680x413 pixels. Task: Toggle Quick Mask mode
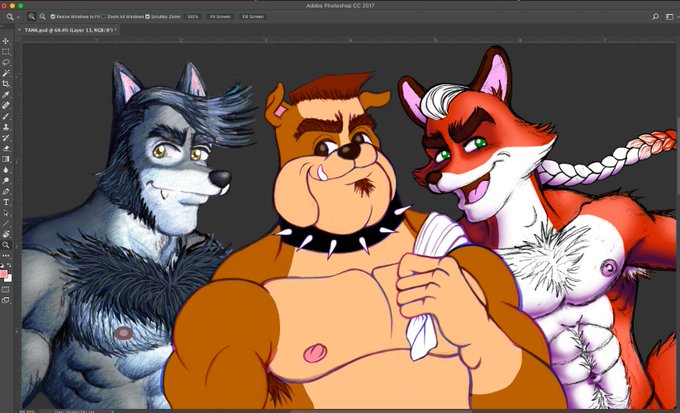point(6,289)
